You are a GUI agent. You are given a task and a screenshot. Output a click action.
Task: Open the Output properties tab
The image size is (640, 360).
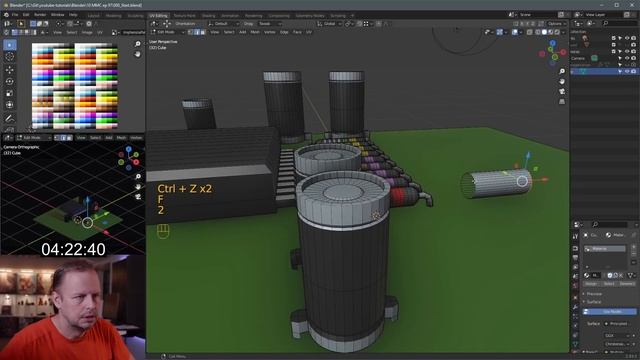pos(575,258)
